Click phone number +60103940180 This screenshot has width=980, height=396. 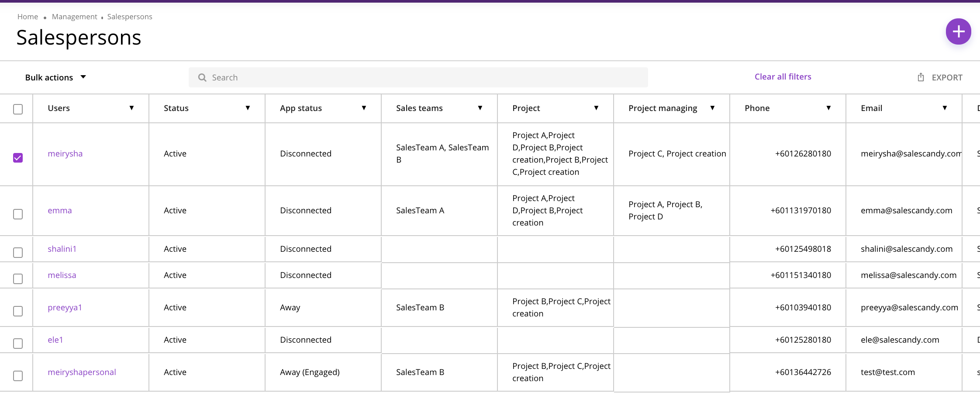coord(803,307)
